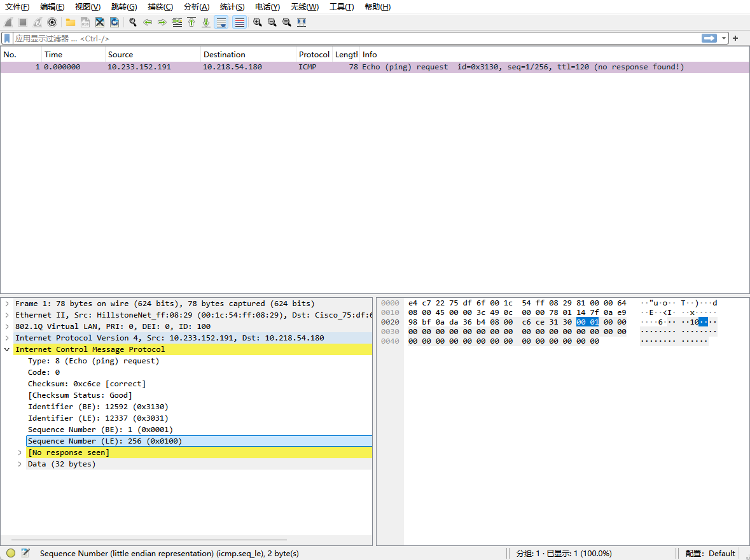Expand the Frame 1 tree node
The height and width of the screenshot is (560, 750).
pos(7,304)
